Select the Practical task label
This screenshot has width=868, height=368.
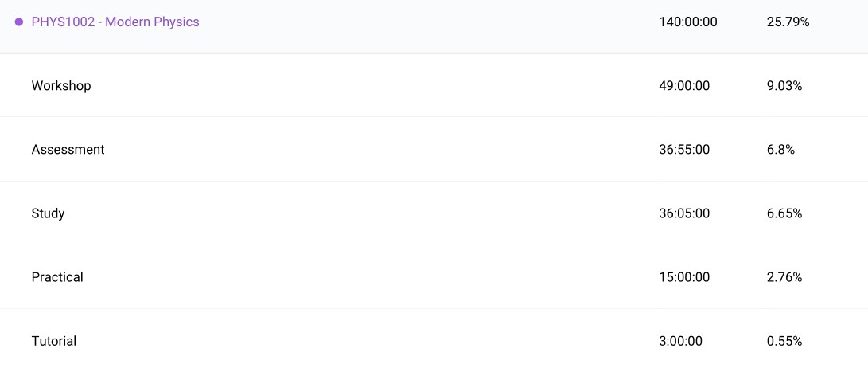click(x=57, y=277)
